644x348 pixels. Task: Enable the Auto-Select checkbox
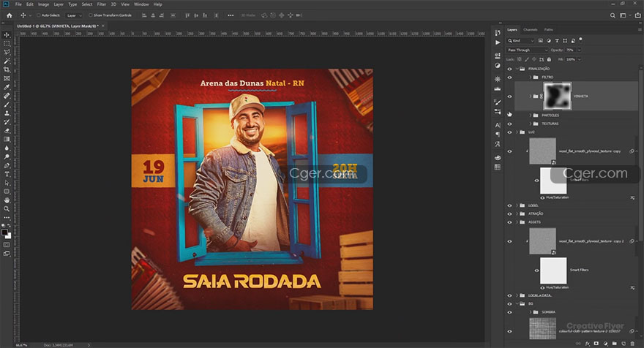(x=38, y=15)
